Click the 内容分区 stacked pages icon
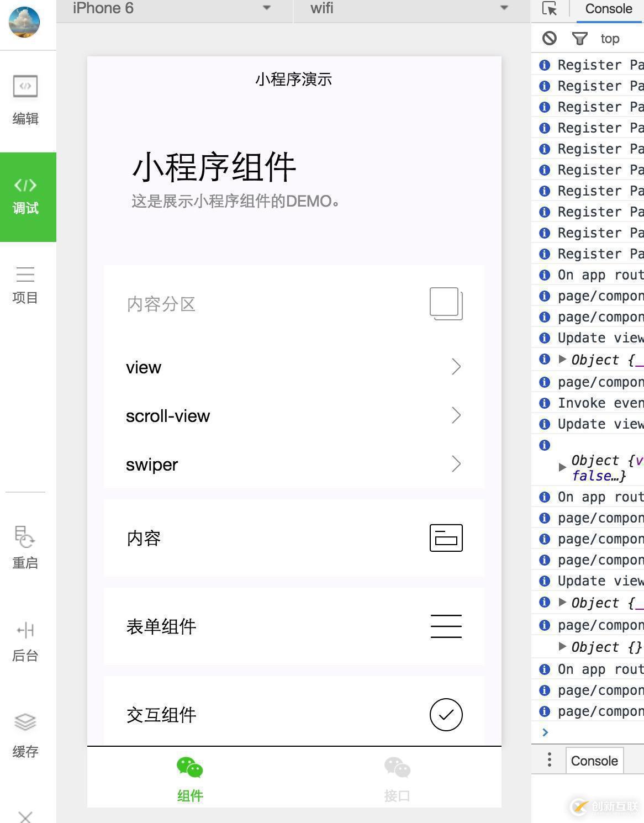 (445, 303)
